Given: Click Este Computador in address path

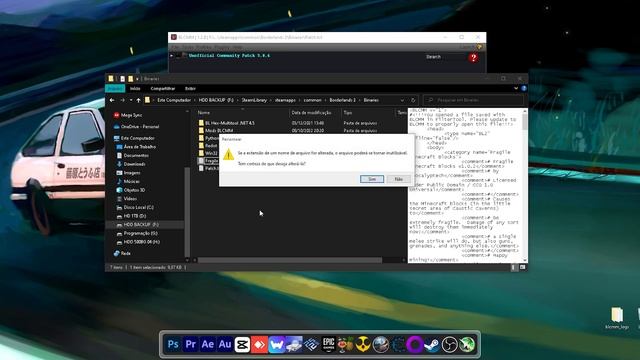Looking at the screenshot, I should tap(174, 100).
